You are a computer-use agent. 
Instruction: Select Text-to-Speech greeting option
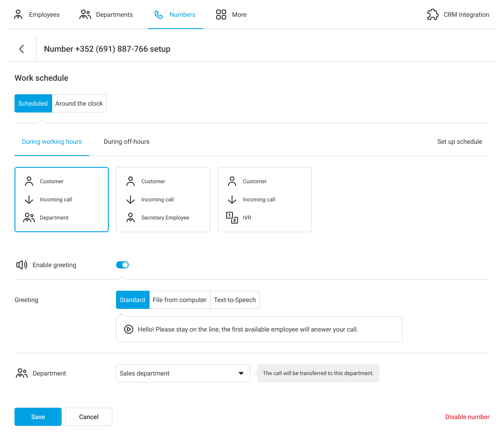[235, 300]
